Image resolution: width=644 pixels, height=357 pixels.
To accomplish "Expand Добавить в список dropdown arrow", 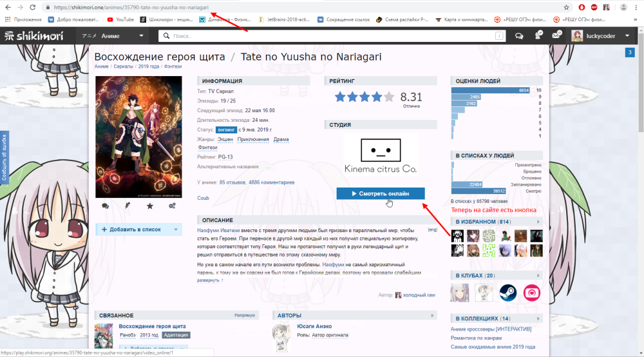I will click(x=176, y=229).
